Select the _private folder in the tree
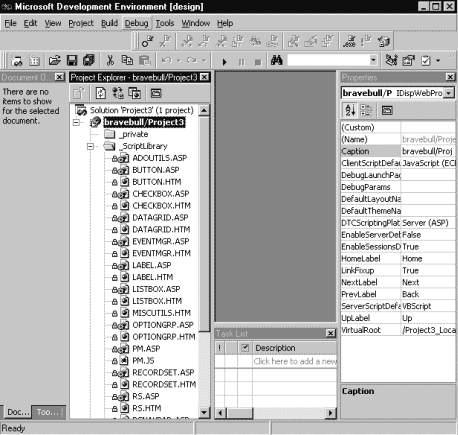The width and height of the screenshot is (458, 435). [133, 134]
